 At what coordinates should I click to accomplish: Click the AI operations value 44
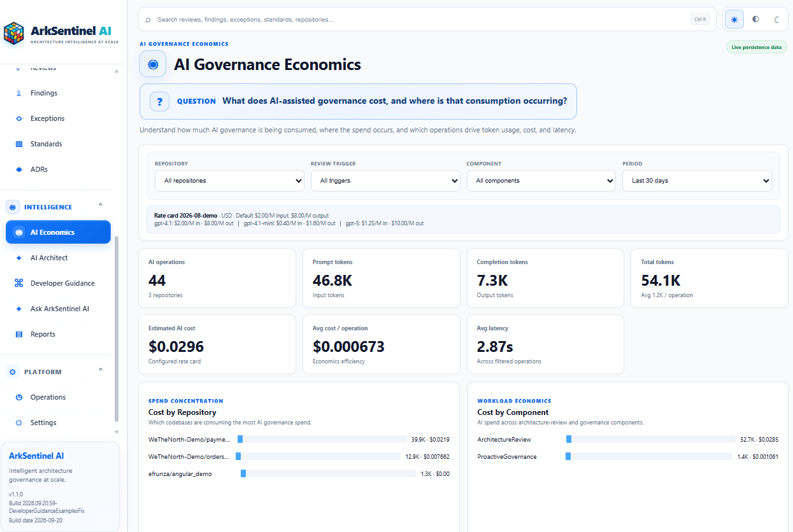[157, 280]
